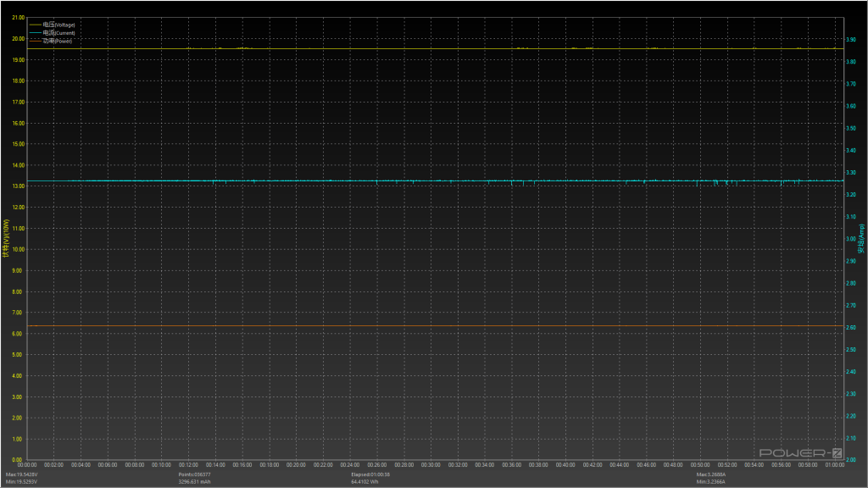Click the 21.00 voltage axis label
This screenshot has height=488, width=868.
click(19, 18)
